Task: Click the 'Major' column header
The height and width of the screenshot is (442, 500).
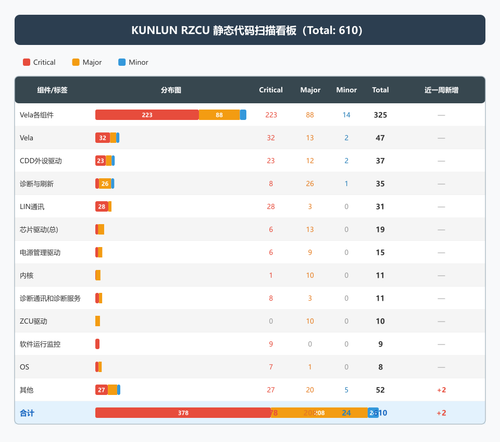Action: [310, 90]
